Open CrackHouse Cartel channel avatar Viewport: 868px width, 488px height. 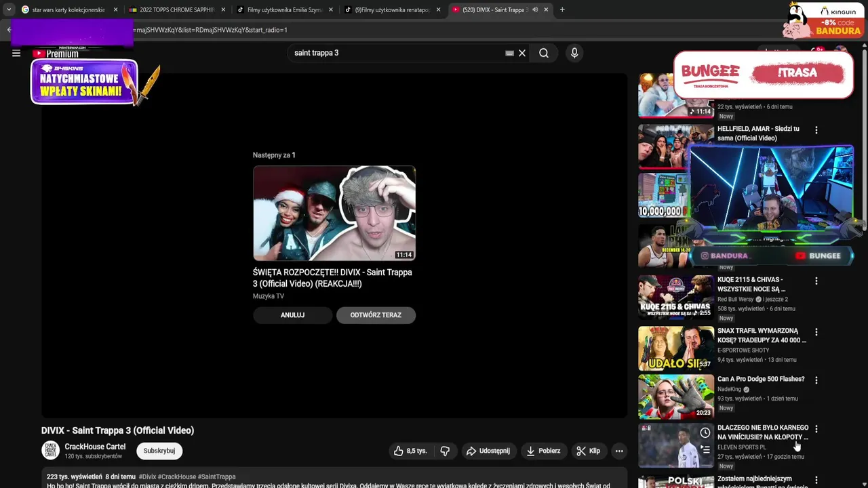tap(50, 451)
